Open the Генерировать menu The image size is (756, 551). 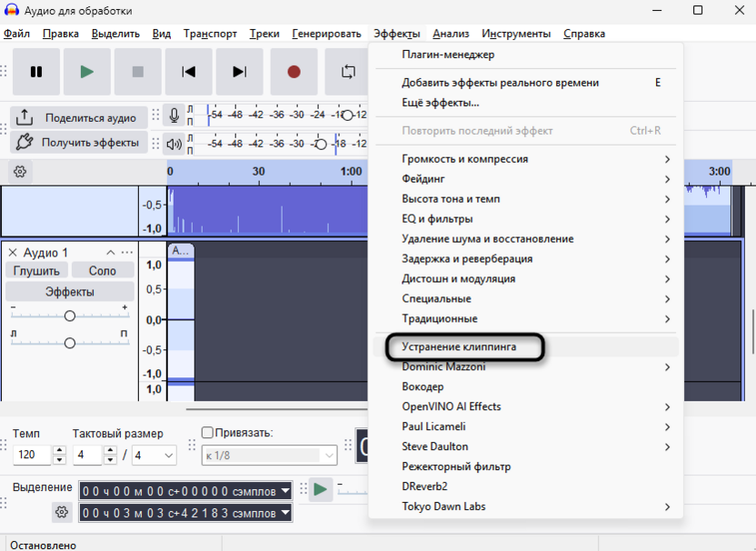click(326, 34)
